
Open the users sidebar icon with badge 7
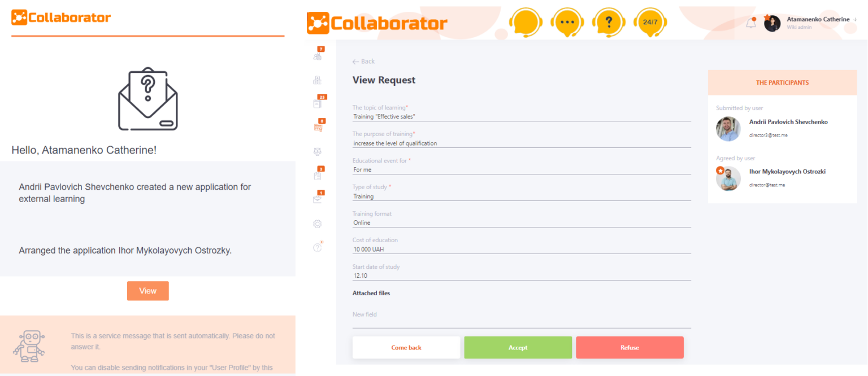(317, 55)
